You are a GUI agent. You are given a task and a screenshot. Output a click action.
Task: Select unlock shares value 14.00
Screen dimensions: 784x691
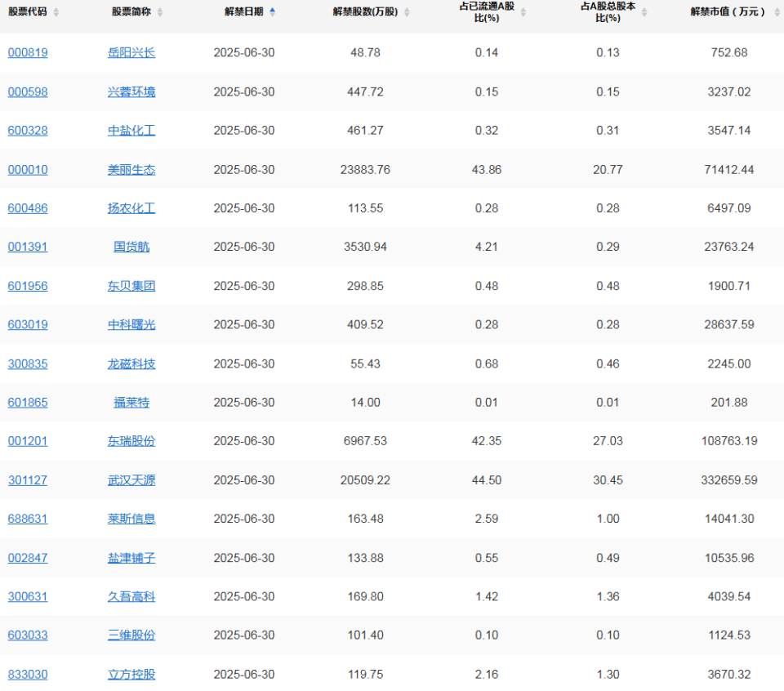pyautogui.click(x=366, y=403)
